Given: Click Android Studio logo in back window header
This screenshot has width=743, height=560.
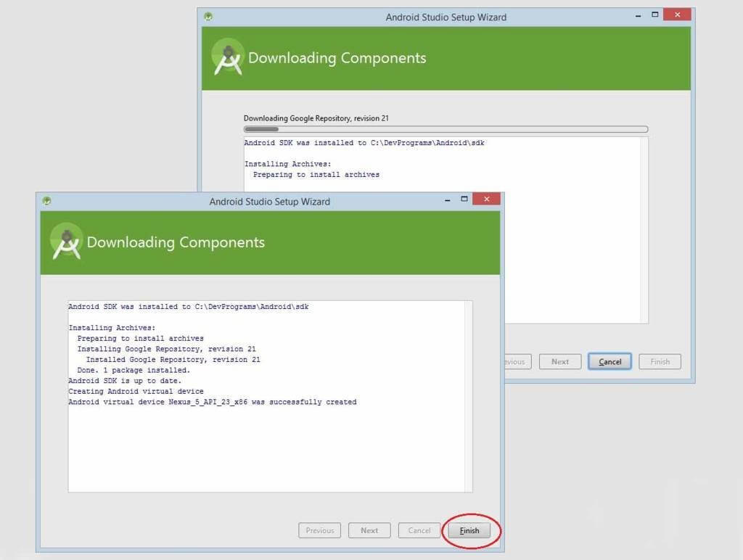Looking at the screenshot, I should point(228,57).
